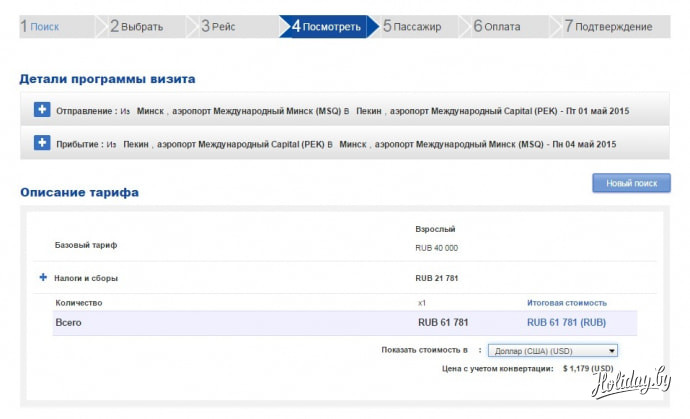Screen dimensions: 690x419
Task: Expand the Прибытие flight details plus icon
Action: [42, 143]
